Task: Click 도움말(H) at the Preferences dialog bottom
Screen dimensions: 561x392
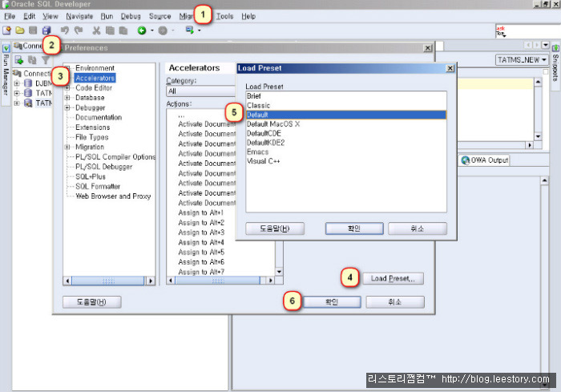Action: coord(92,301)
